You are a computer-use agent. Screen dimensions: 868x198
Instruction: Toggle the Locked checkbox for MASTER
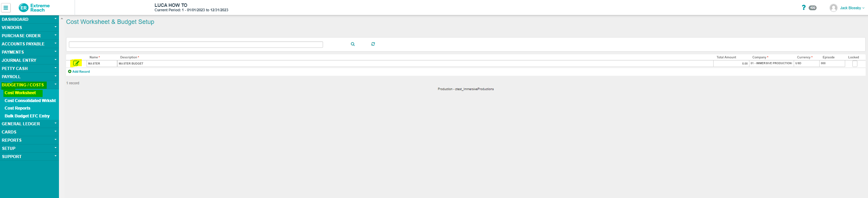[x=855, y=63]
